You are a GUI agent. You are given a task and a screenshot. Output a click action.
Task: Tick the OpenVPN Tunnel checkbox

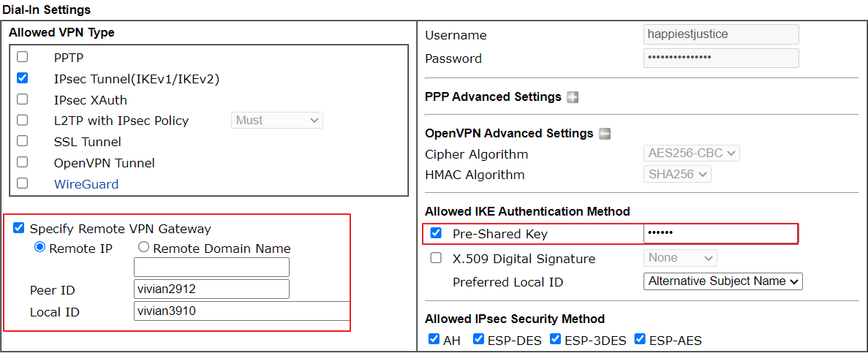pyautogui.click(x=22, y=162)
